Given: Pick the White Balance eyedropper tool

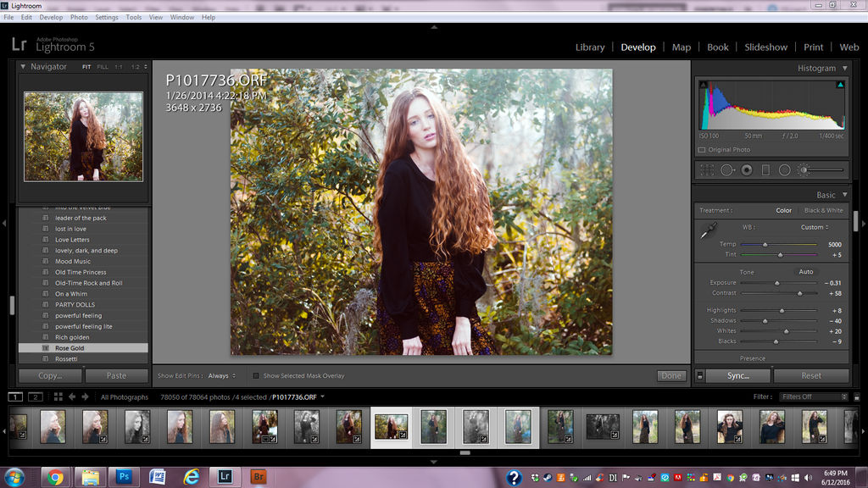Looking at the screenshot, I should (708, 230).
